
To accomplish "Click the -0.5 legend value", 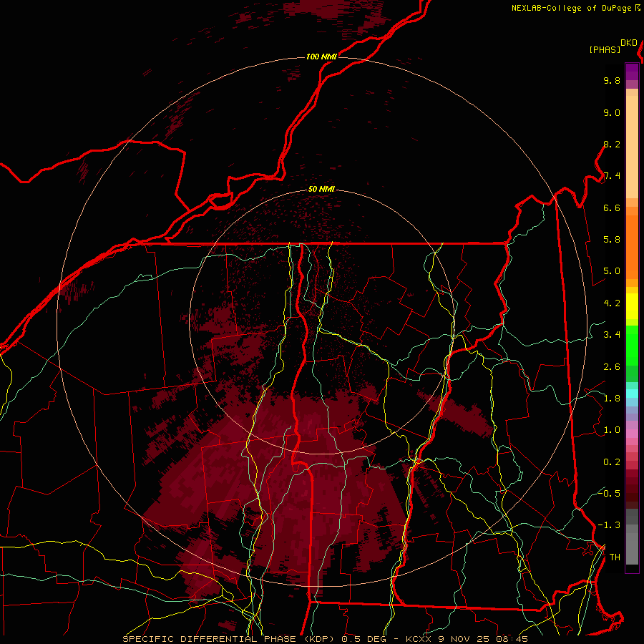I will click(609, 493).
